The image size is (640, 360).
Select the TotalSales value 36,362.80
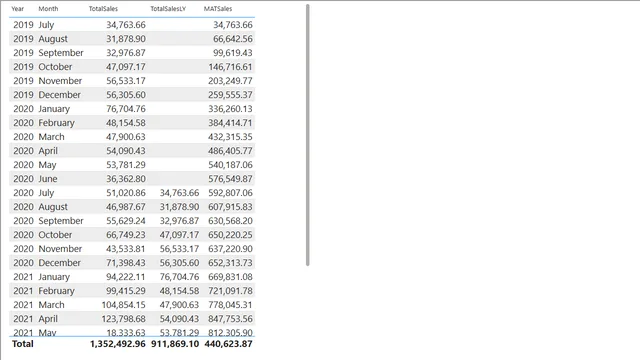click(126, 179)
